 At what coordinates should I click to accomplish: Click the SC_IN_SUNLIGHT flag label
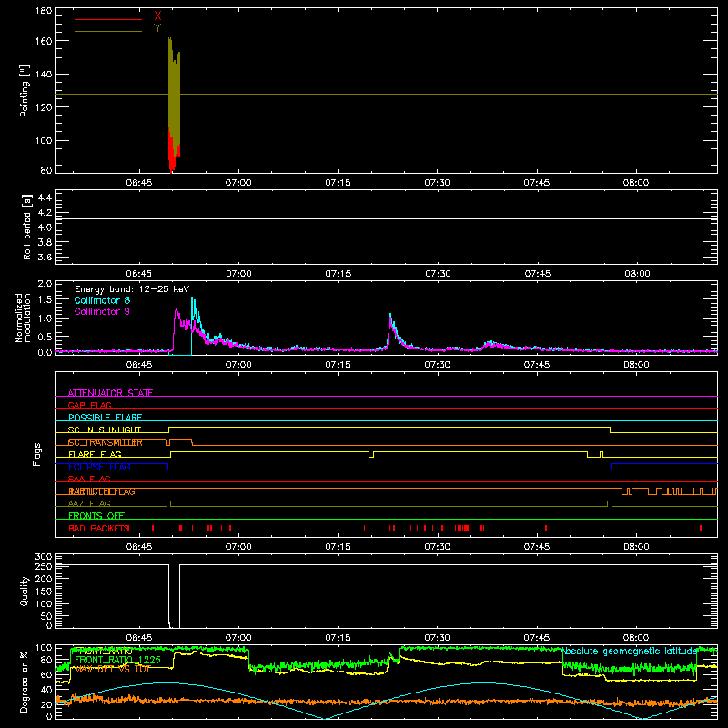point(105,430)
